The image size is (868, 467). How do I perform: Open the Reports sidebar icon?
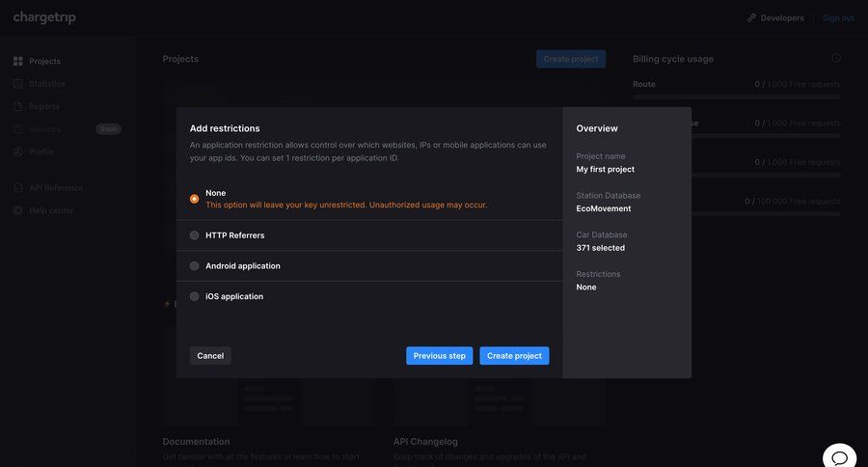point(18,106)
